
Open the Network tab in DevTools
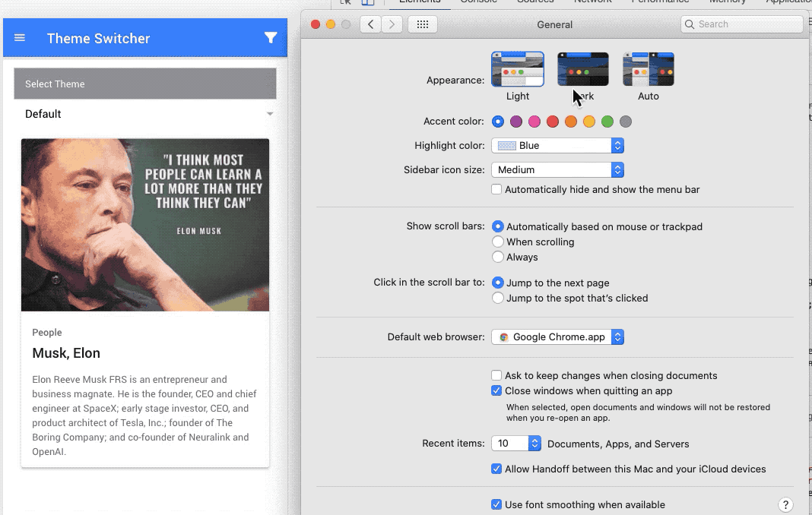[592, 2]
